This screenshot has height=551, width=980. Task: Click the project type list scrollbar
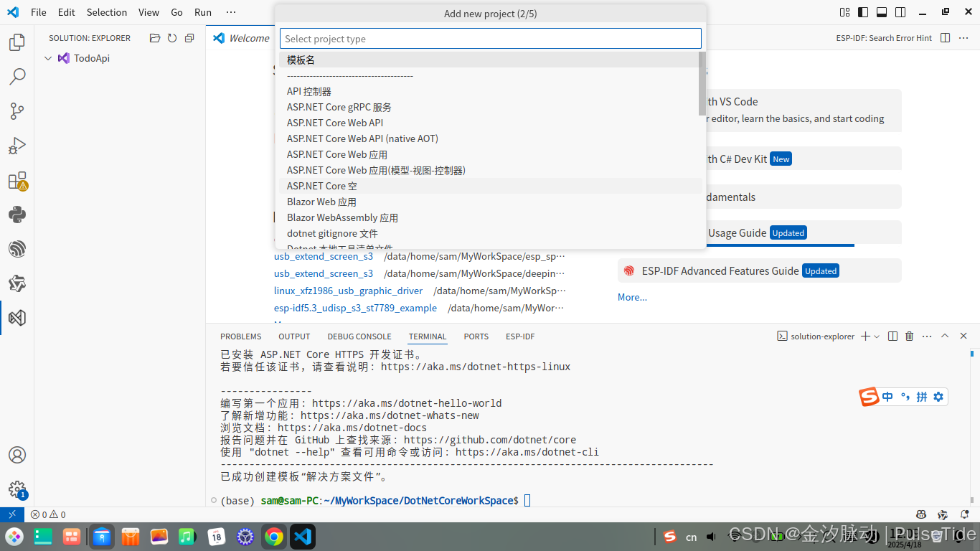coord(702,83)
